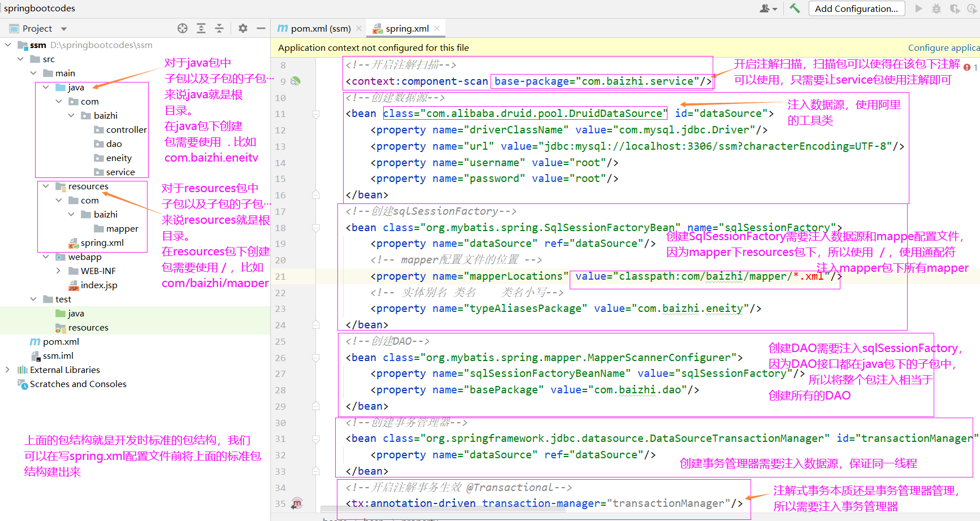
Task: Expand the WEB-INF folder
Action: tap(58, 271)
